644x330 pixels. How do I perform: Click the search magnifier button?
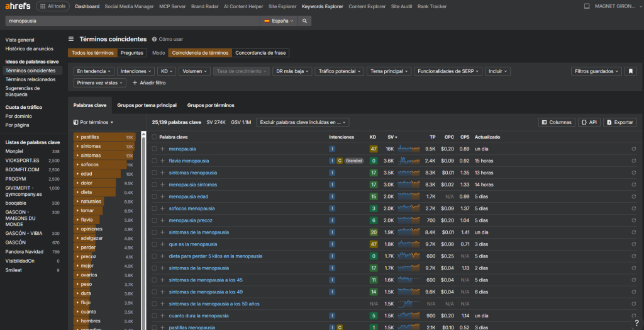click(304, 21)
